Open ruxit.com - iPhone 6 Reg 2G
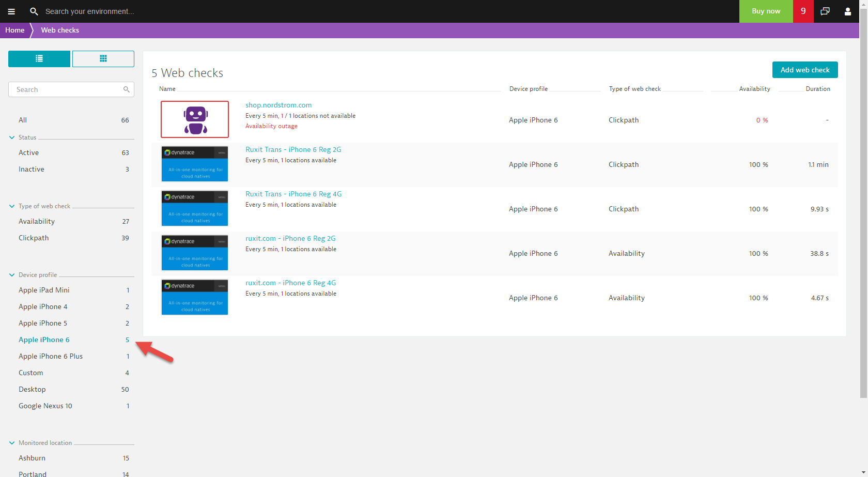This screenshot has height=477, width=868. (x=290, y=238)
